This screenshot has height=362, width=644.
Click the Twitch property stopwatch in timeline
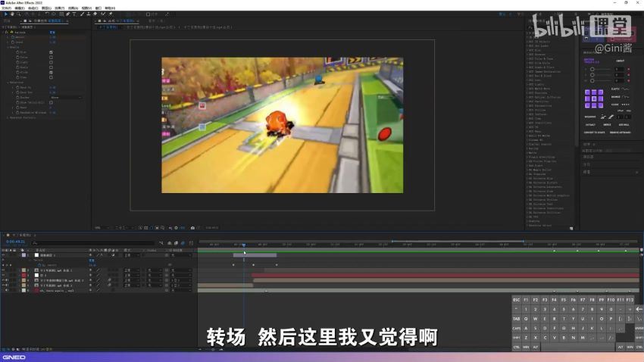click(x=39, y=265)
